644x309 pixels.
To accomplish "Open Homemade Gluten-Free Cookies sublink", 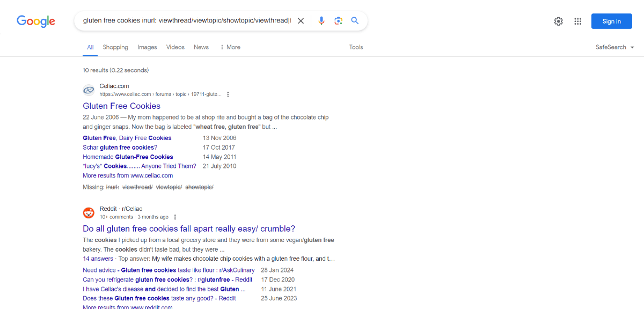I will pos(128,157).
